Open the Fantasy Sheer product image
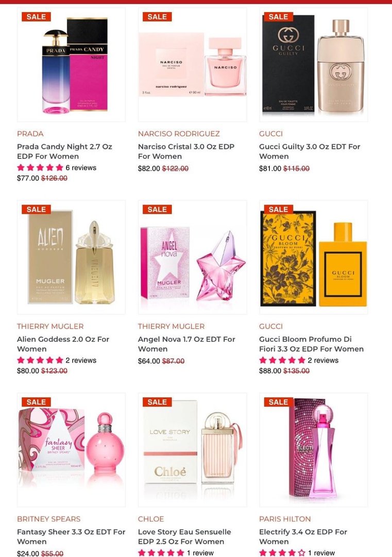Viewport: 392px width, 557px height. (71, 450)
